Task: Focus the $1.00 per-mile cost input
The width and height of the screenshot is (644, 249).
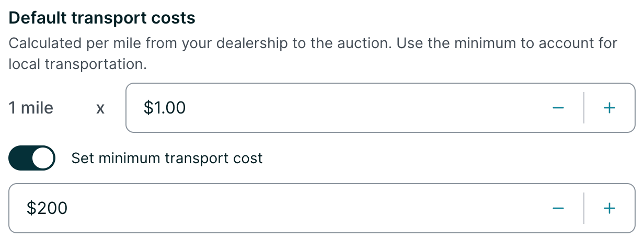Action: point(340,108)
